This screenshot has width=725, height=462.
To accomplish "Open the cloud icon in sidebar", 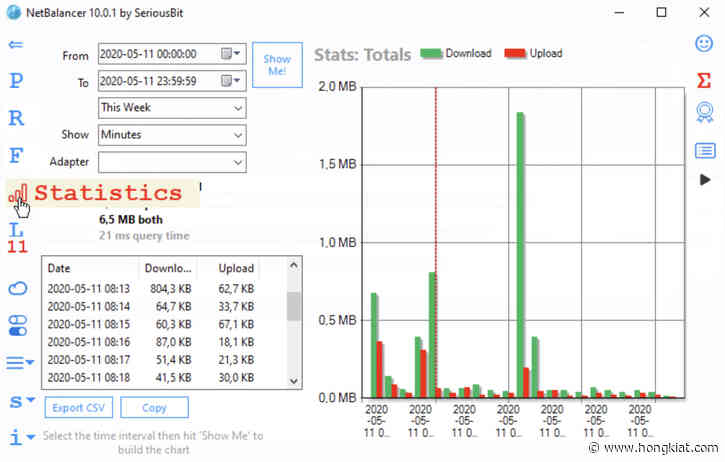I will click(18, 289).
